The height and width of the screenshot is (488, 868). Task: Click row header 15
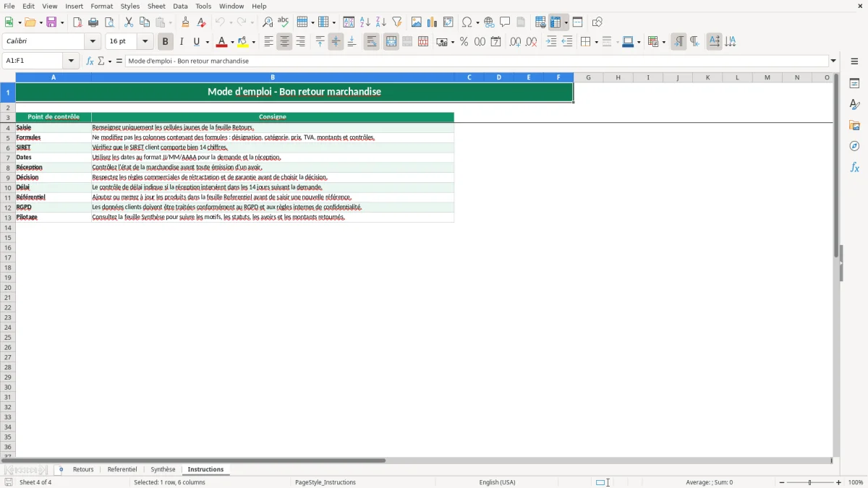pyautogui.click(x=8, y=237)
